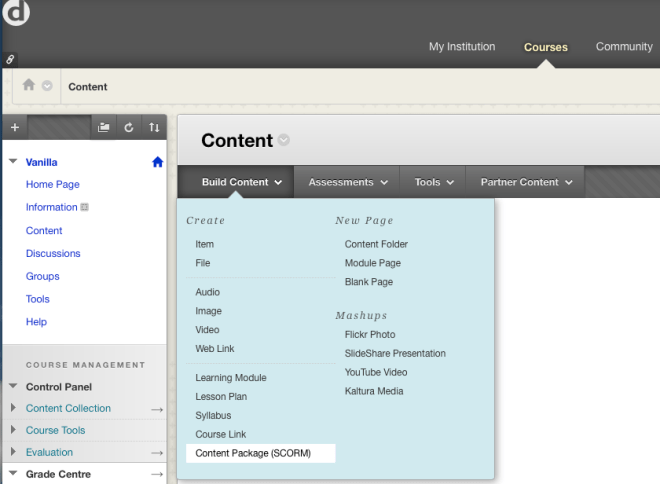This screenshot has width=660, height=484.
Task: Click the arrow beside Grade Centre
Action: [157, 474]
